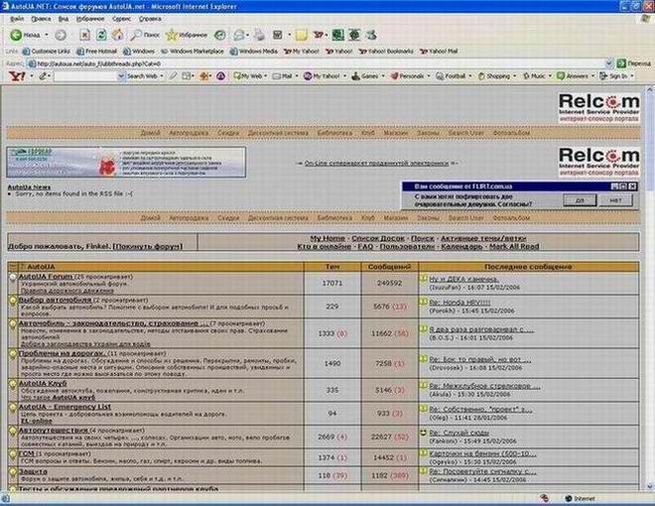655x506 pixels.
Task: Open Yahoo Games toolbar dropdown
Action: tap(365, 75)
